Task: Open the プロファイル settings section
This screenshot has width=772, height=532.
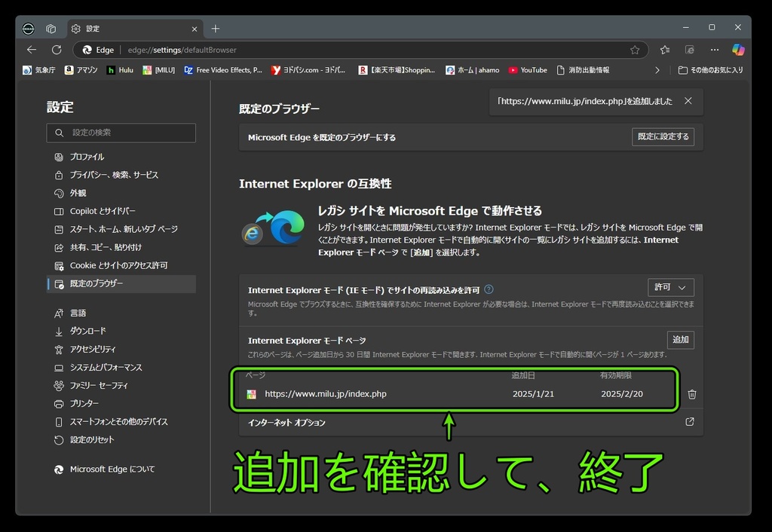Action: [x=121, y=157]
